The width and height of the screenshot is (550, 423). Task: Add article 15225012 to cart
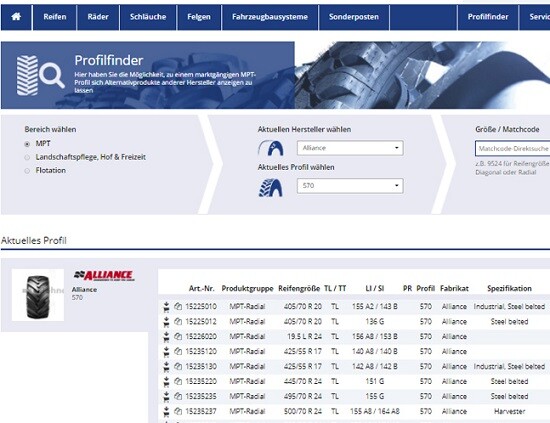pos(166,322)
